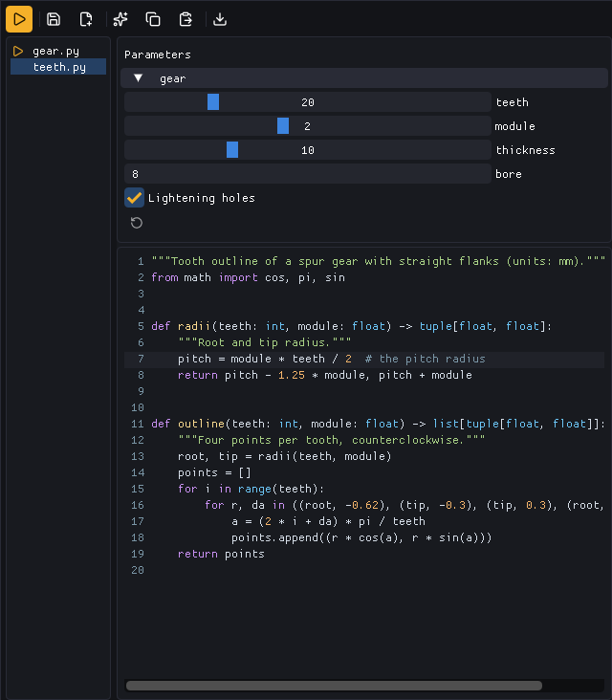Click the floppy disk Save icon
The height and width of the screenshot is (700, 612).
click(54, 19)
